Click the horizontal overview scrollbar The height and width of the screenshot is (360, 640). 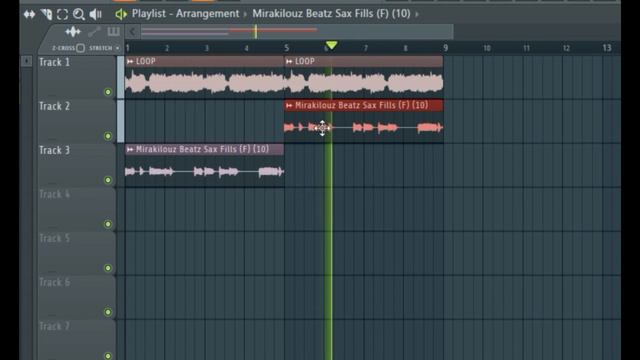click(297, 31)
